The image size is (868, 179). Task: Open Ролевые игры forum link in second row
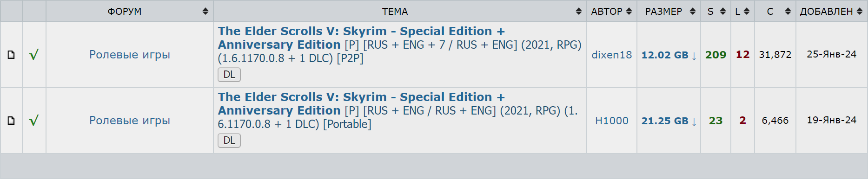130,121
